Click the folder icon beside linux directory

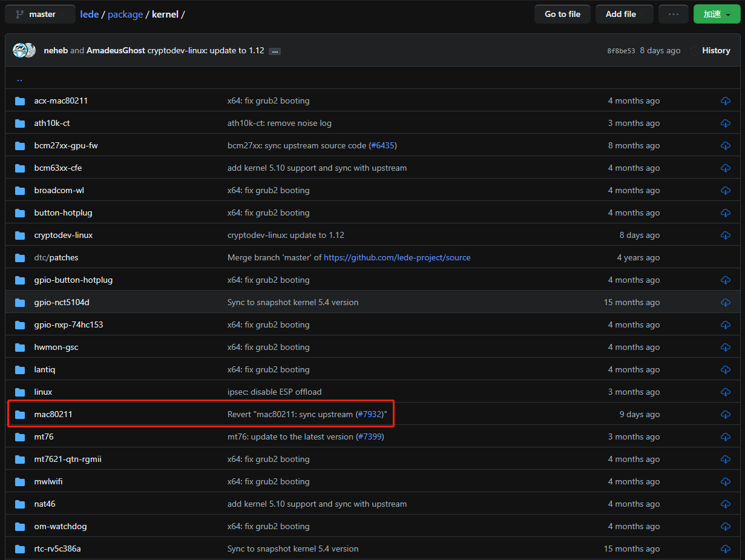pyautogui.click(x=20, y=392)
